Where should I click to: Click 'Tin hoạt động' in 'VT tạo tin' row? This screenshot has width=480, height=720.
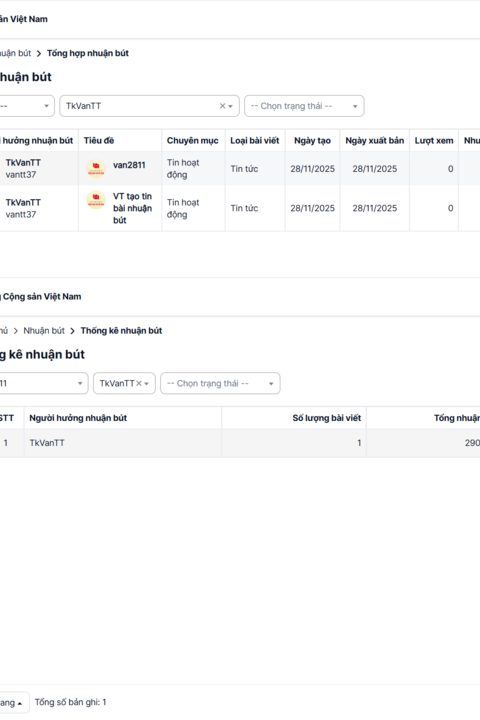pyautogui.click(x=183, y=208)
